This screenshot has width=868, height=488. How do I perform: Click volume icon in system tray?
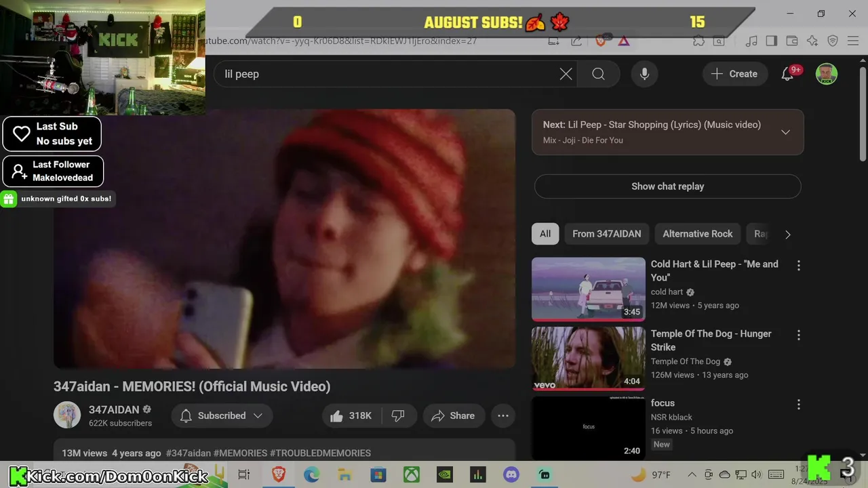757,474
